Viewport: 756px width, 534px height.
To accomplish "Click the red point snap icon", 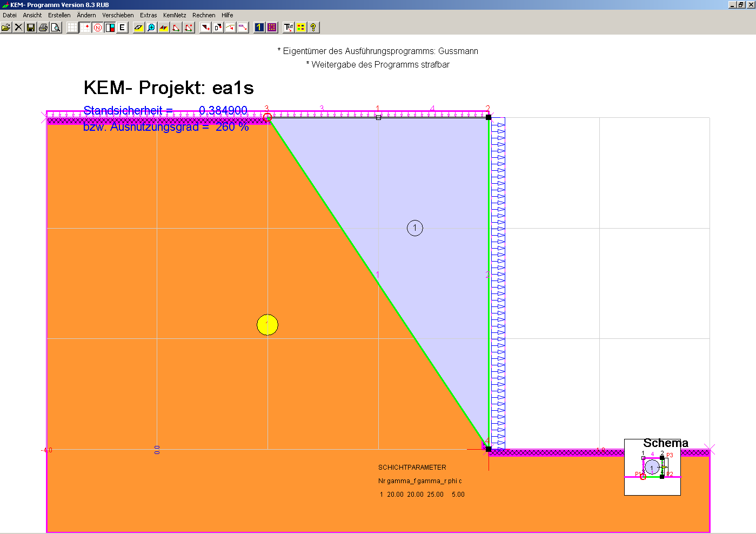I will (x=85, y=27).
